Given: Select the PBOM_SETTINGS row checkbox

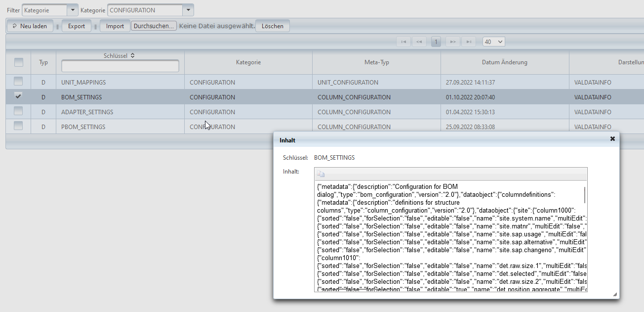Looking at the screenshot, I should (18, 126).
